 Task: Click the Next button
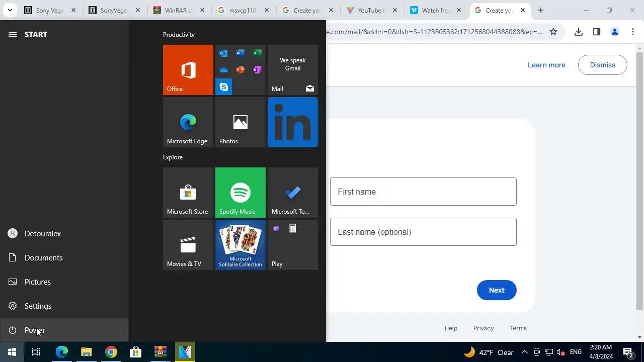pos(497,290)
